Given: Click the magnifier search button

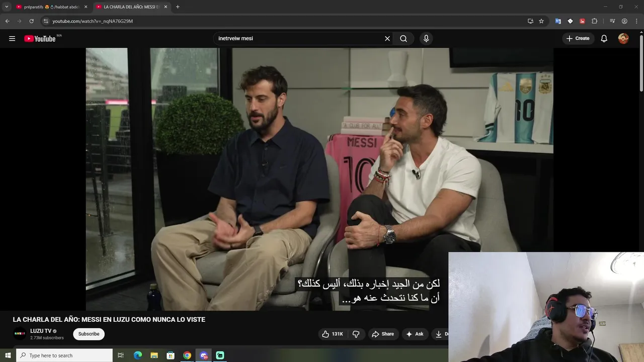Looking at the screenshot, I should coord(404,39).
